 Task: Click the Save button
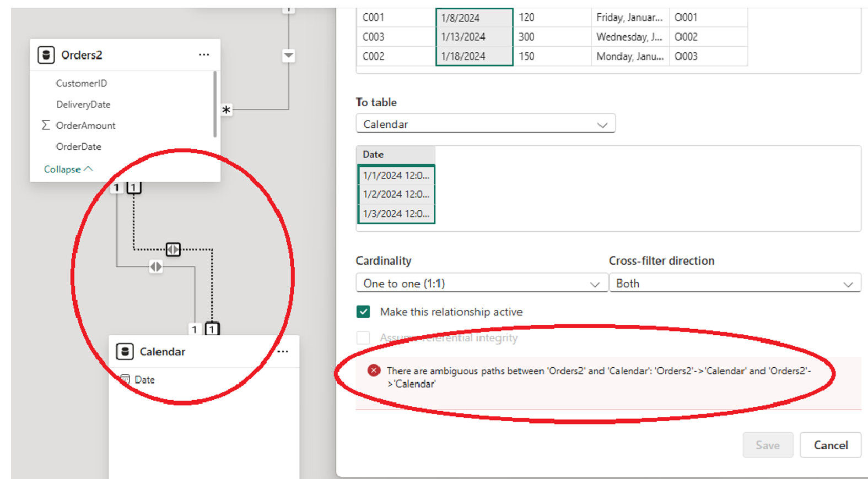768,445
